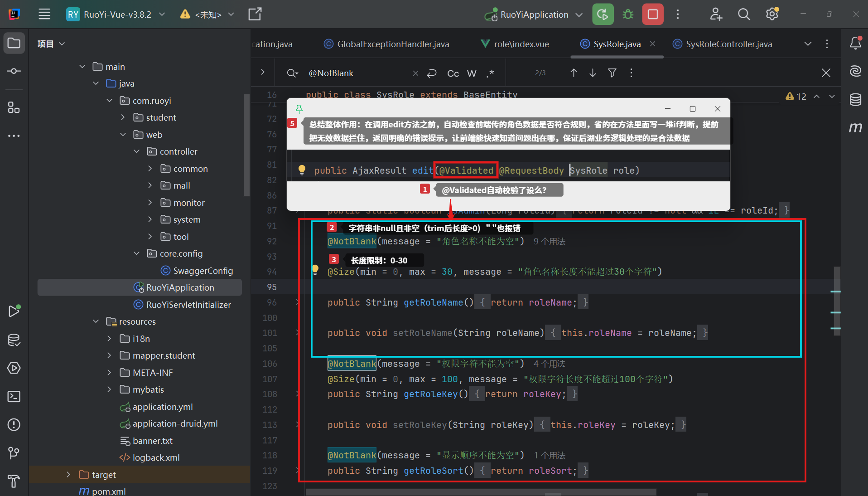Show the 4 usages of roleKey NotBlank

(550, 364)
